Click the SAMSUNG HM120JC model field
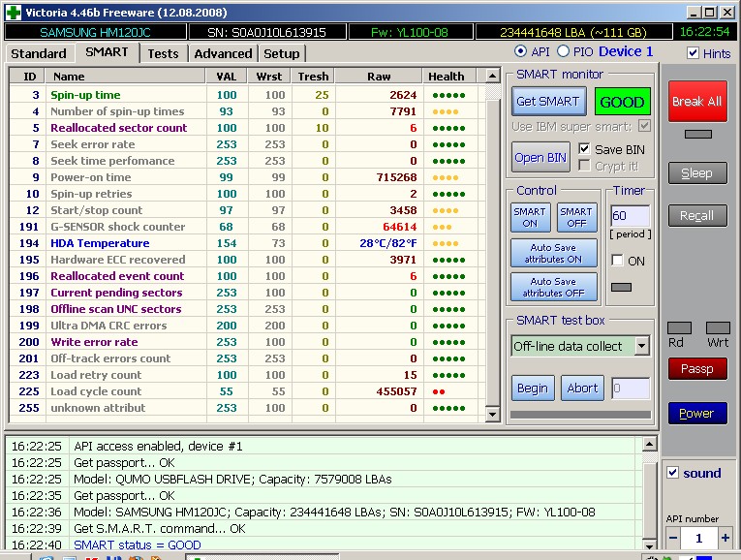Viewport: 741px width, 560px height. coord(95,32)
